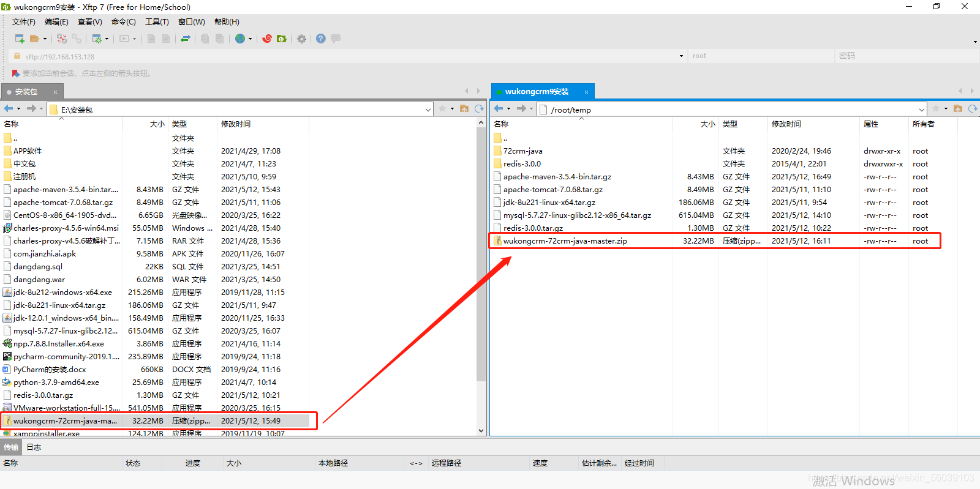980x489 pixels.
Task: Open options with the gear icon
Action: (301, 39)
